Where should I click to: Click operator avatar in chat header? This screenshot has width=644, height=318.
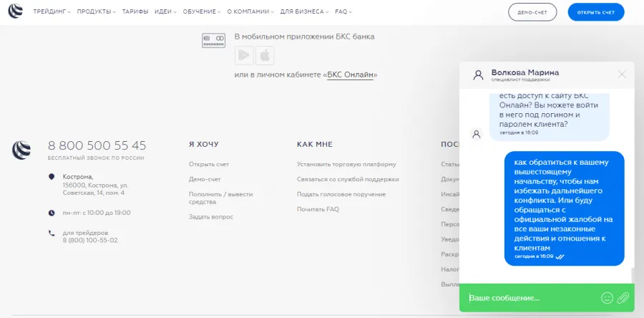pyautogui.click(x=478, y=74)
